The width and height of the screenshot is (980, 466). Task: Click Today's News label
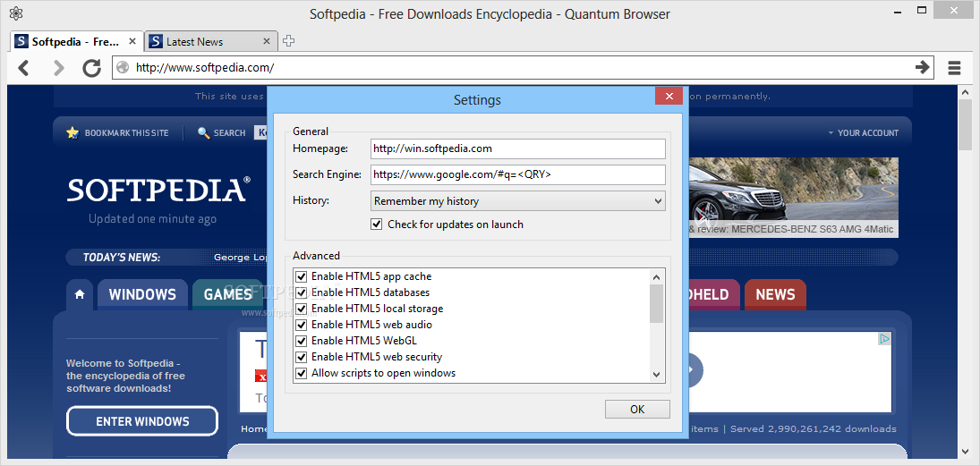(121, 258)
